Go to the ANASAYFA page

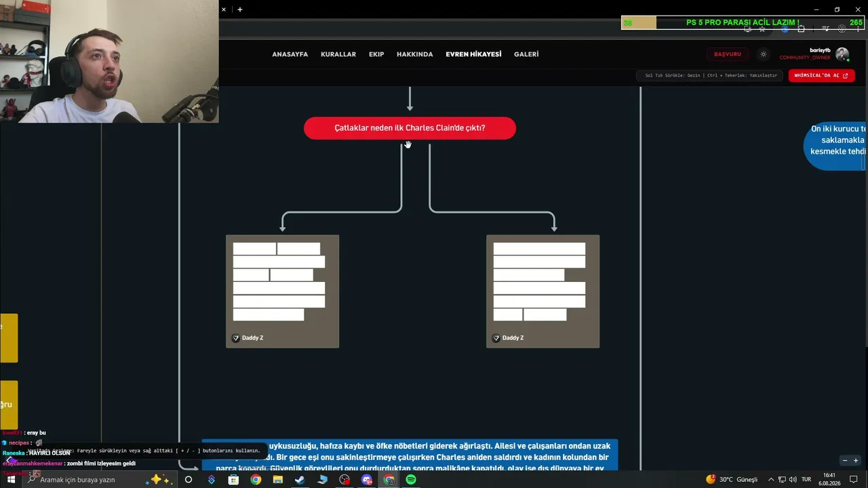point(290,54)
